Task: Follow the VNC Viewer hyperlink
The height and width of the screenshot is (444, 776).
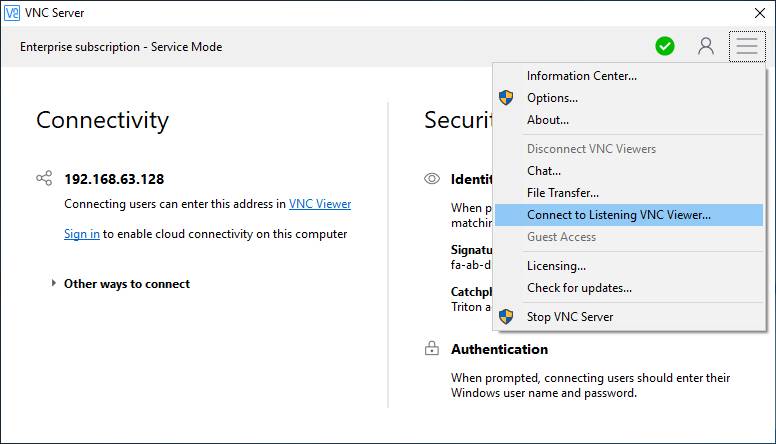Action: 320,204
